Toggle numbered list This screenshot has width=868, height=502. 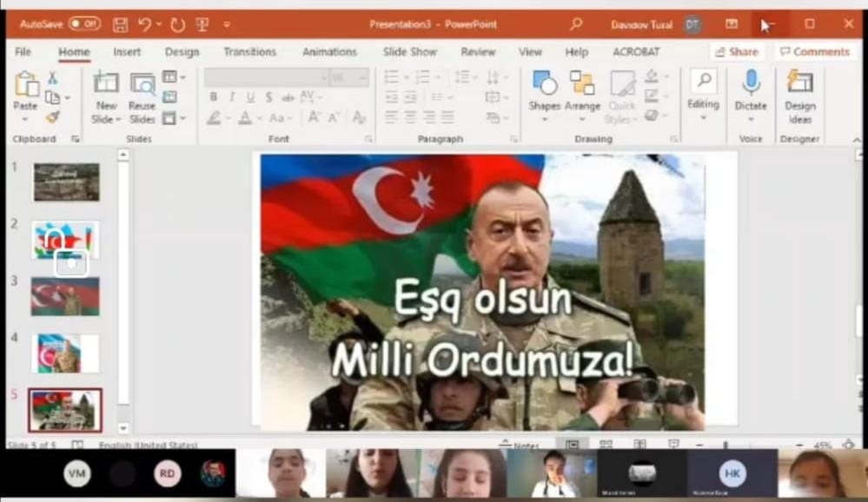click(422, 77)
